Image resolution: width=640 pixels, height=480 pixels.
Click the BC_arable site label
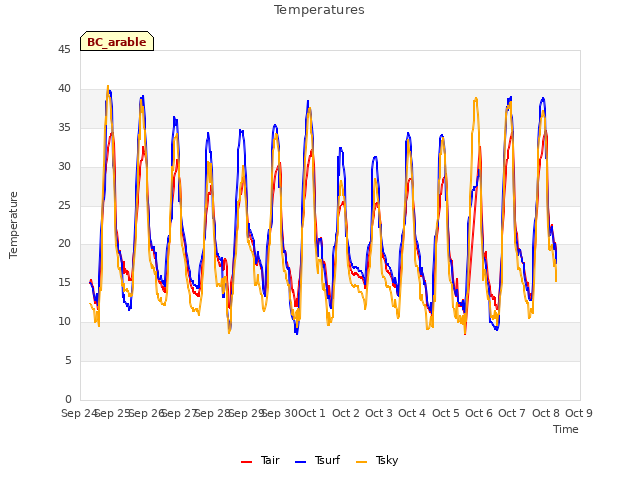click(117, 42)
